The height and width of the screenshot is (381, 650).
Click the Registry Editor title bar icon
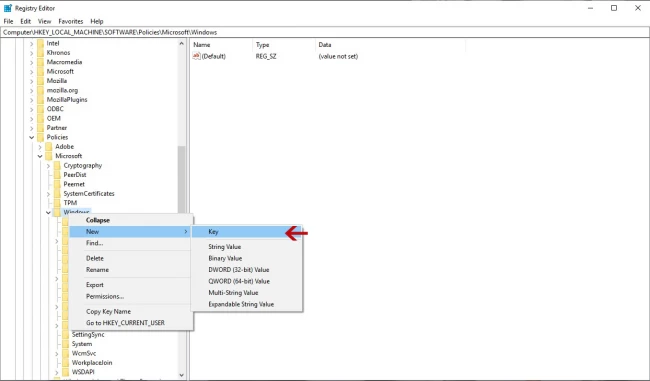(8, 8)
